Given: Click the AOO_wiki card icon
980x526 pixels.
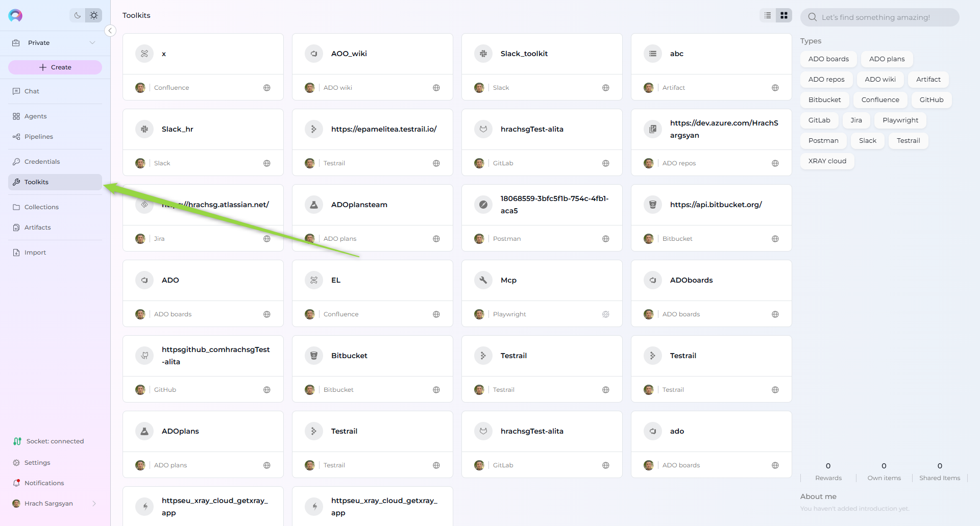Looking at the screenshot, I should coord(314,54).
